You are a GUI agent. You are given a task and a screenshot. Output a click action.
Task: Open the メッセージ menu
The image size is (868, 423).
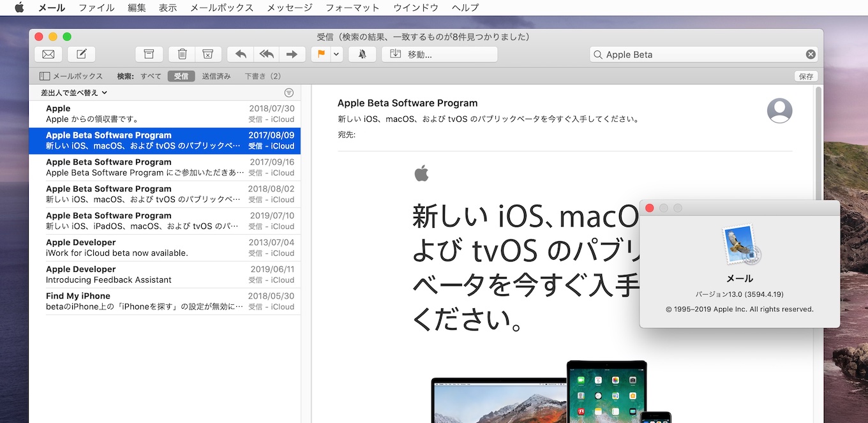pyautogui.click(x=290, y=8)
